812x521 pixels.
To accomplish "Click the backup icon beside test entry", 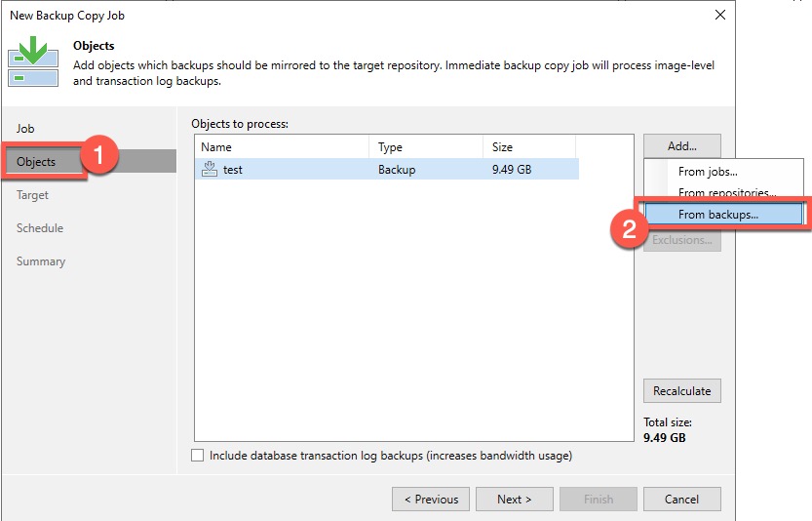I will pos(209,169).
